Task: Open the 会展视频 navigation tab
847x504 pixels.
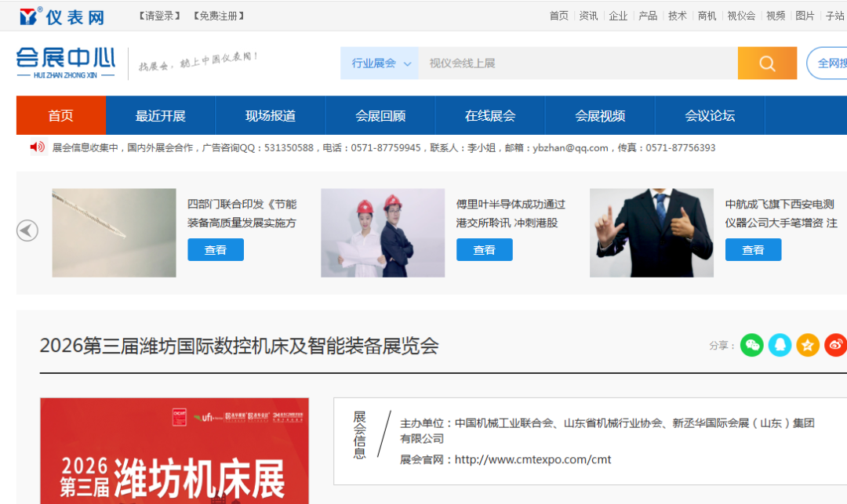Action: pyautogui.click(x=600, y=115)
